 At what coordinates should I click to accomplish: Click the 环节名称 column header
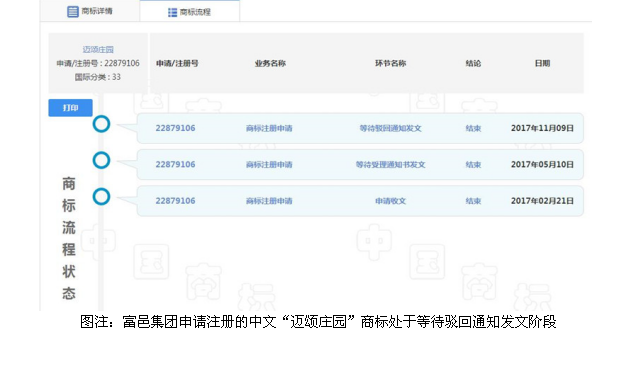point(390,63)
